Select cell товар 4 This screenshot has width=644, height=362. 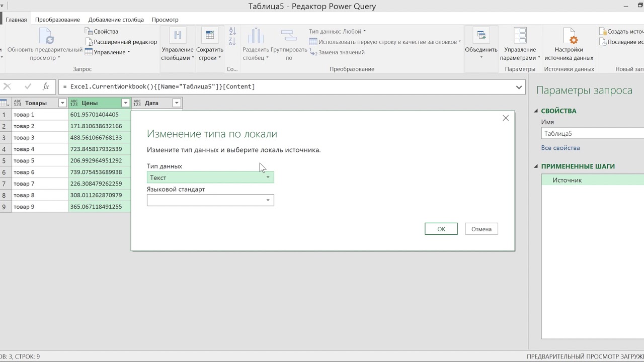(x=40, y=149)
